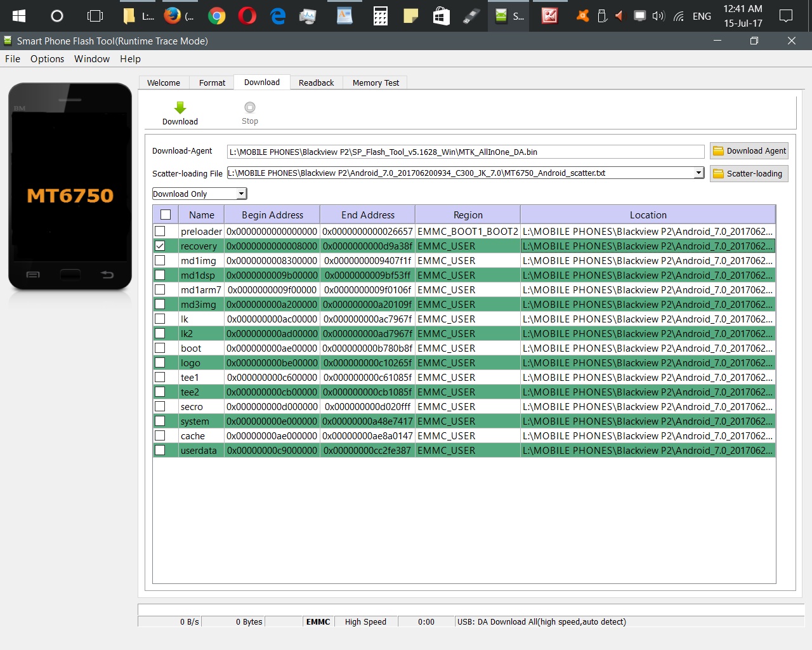Click the recovery row Location cell
The image size is (812, 650).
tap(648, 246)
